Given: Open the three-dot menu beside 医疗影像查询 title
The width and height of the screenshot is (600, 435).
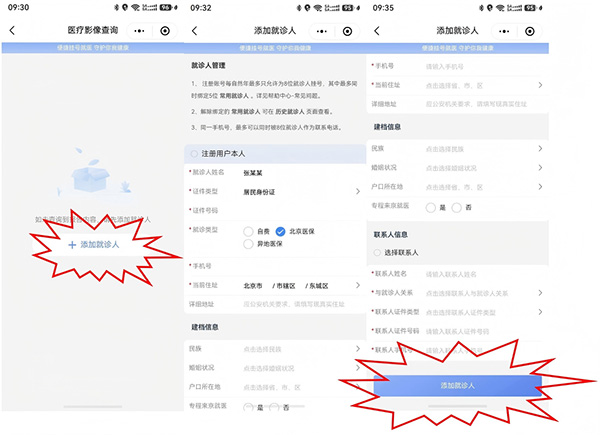Looking at the screenshot, I should coord(141,31).
